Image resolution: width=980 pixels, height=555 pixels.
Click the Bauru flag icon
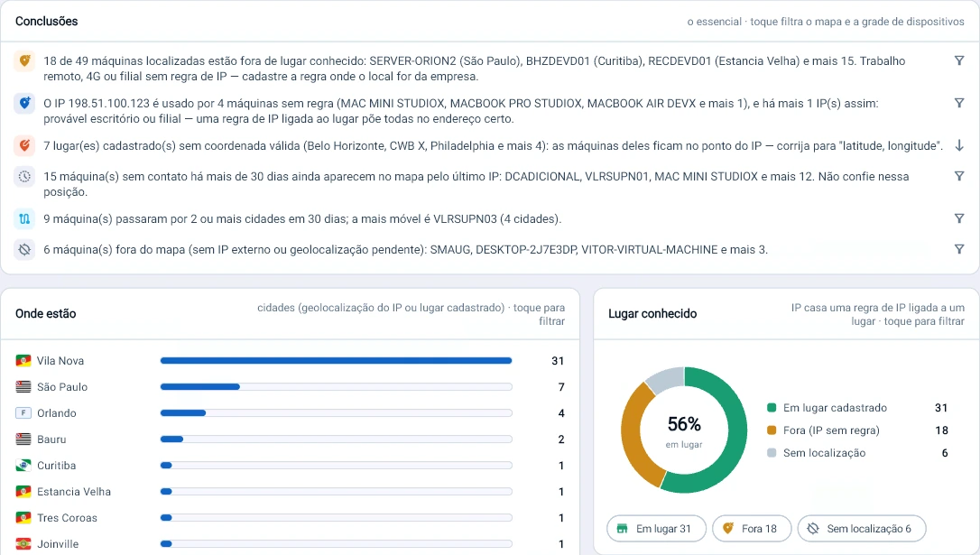pos(23,439)
